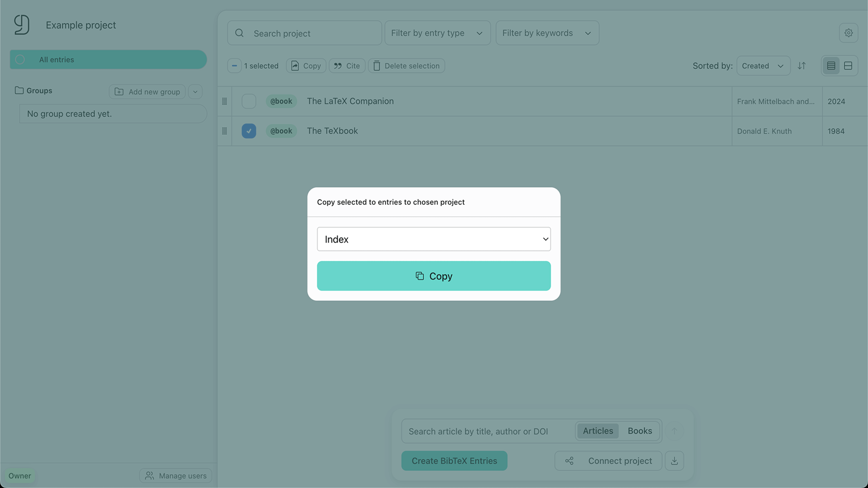This screenshot has height=488, width=868.
Task: Open Filter by entry type dropdown
Action: pos(437,33)
